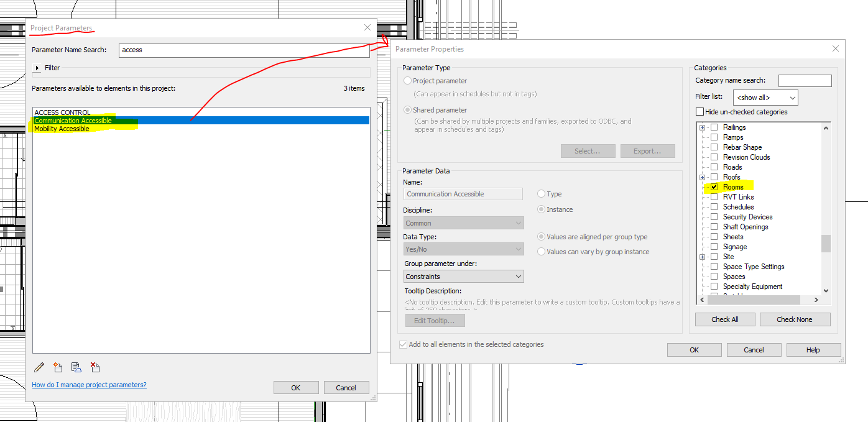Uncheck the Rooms category

point(713,186)
